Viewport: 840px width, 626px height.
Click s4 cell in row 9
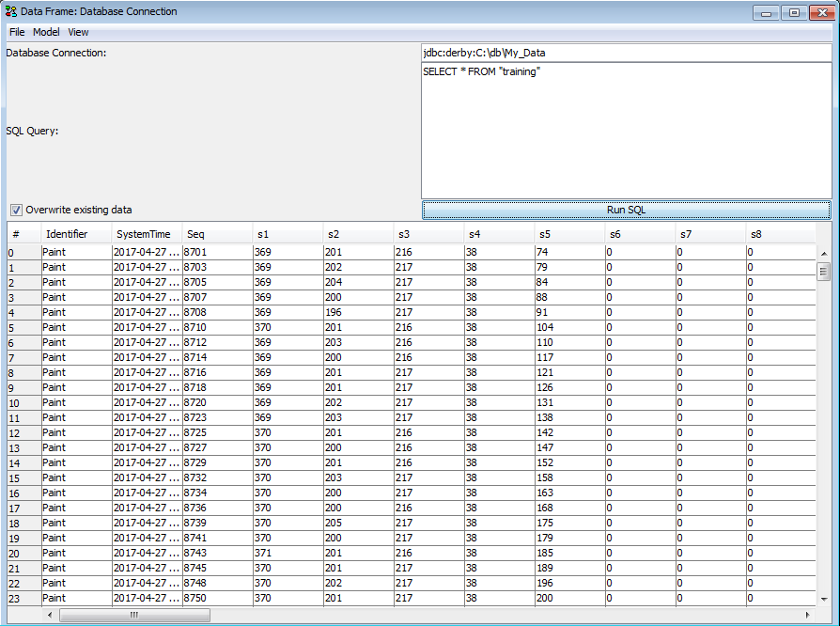(x=499, y=387)
